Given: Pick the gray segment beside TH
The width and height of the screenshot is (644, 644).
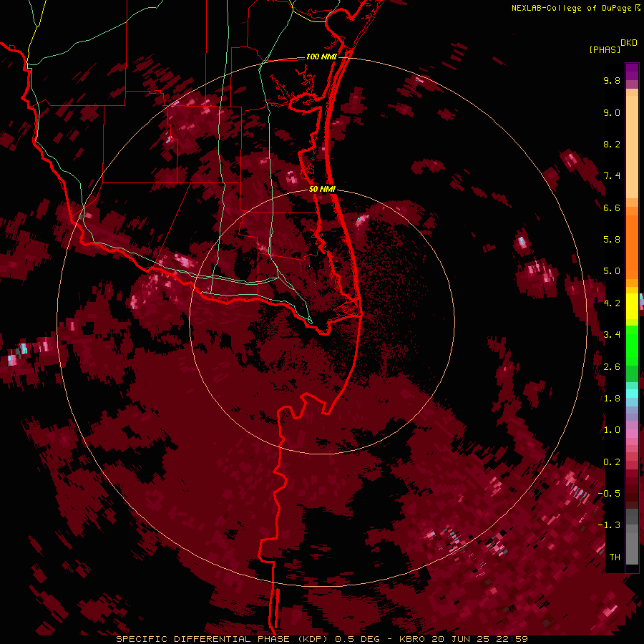Looking at the screenshot, I should point(632,550).
